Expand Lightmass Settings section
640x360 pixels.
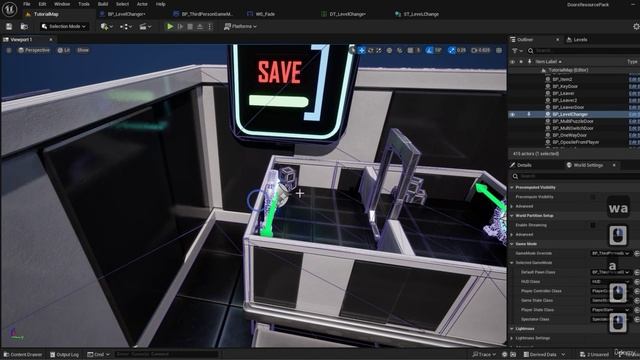coord(512,338)
